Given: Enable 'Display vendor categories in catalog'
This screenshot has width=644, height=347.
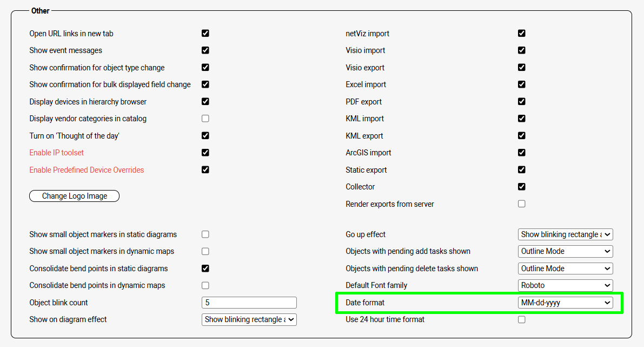Looking at the screenshot, I should (205, 119).
